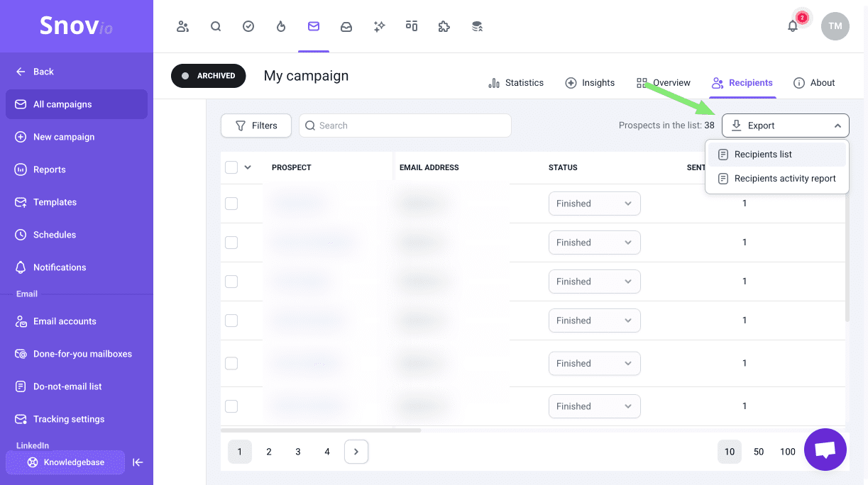Viewport: 868px width, 485px height.
Task: Open the puzzle-piece integrations icon
Action: click(444, 26)
